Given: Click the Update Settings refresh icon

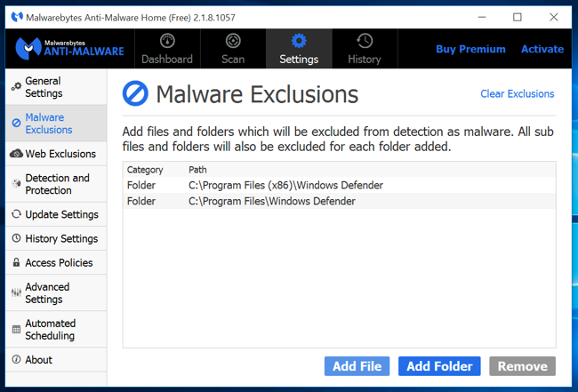Looking at the screenshot, I should click(x=16, y=214).
